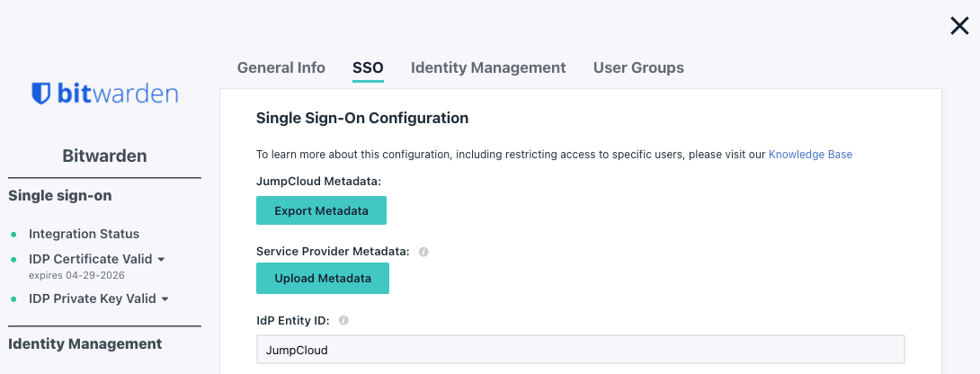The image size is (980, 374).
Task: Click the Bitwarden logo
Action: coord(104,93)
